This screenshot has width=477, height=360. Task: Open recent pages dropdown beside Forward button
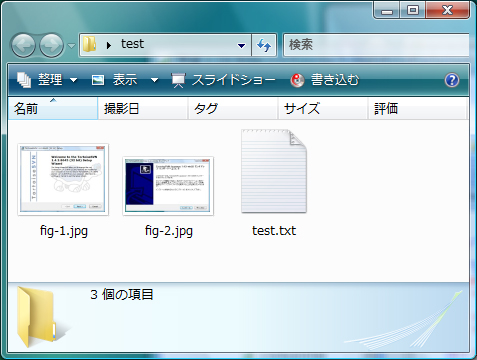[x=71, y=45]
